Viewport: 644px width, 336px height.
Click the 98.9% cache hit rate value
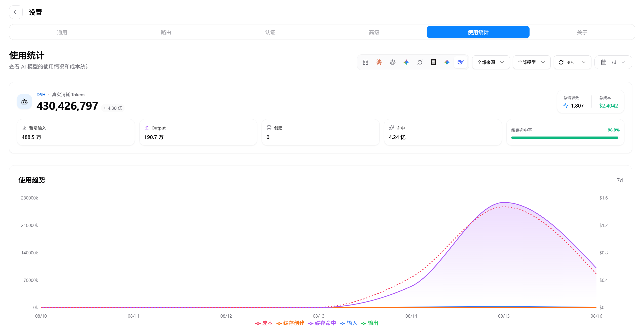[614, 130]
